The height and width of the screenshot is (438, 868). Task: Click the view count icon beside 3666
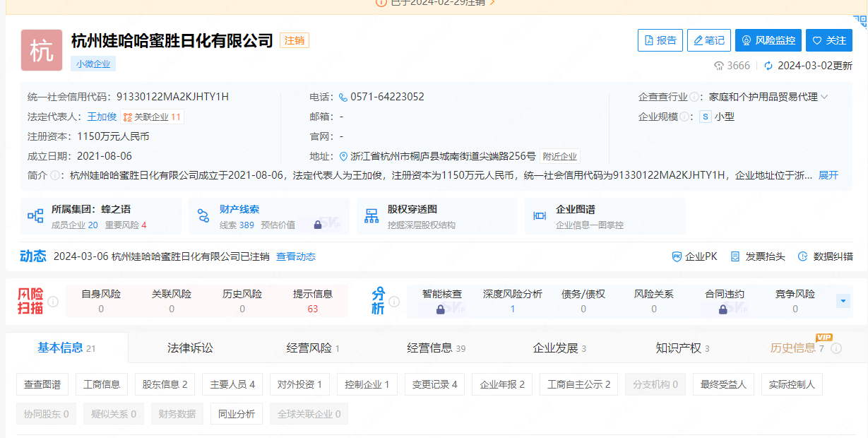(719, 66)
